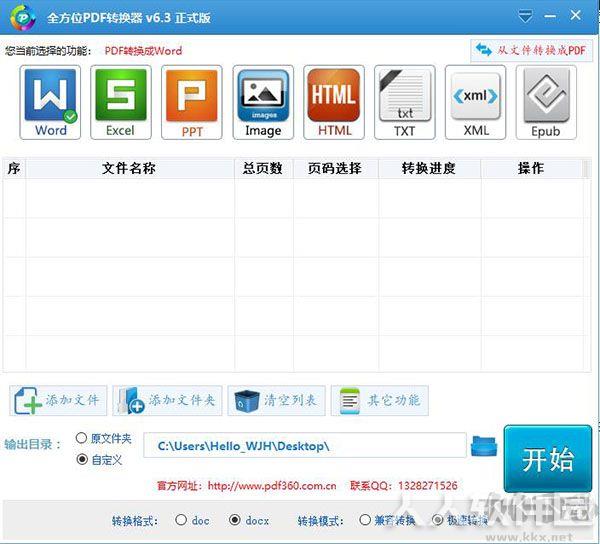Browse output folder with the blue folder icon
Viewport: 600px width, 544px height.
(484, 446)
